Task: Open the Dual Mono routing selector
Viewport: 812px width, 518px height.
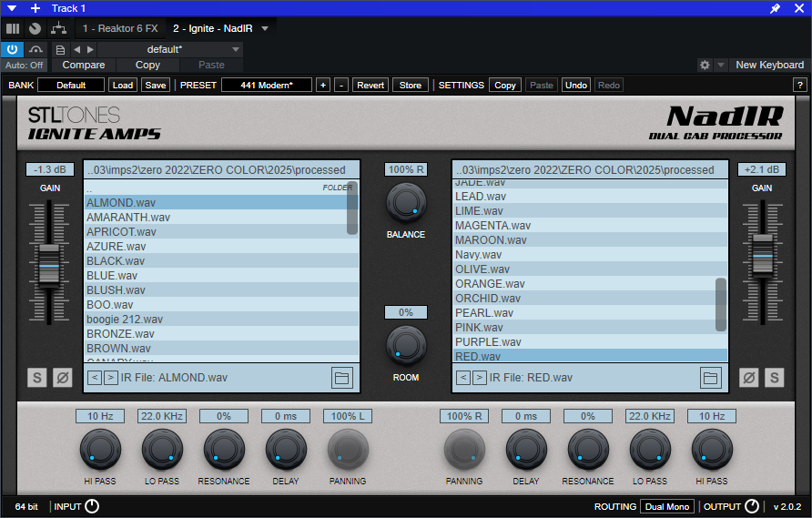Action: click(x=667, y=506)
